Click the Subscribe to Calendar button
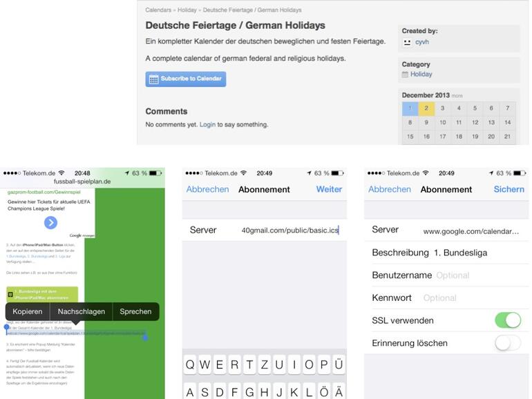This screenshot has height=399, width=532. (186, 79)
